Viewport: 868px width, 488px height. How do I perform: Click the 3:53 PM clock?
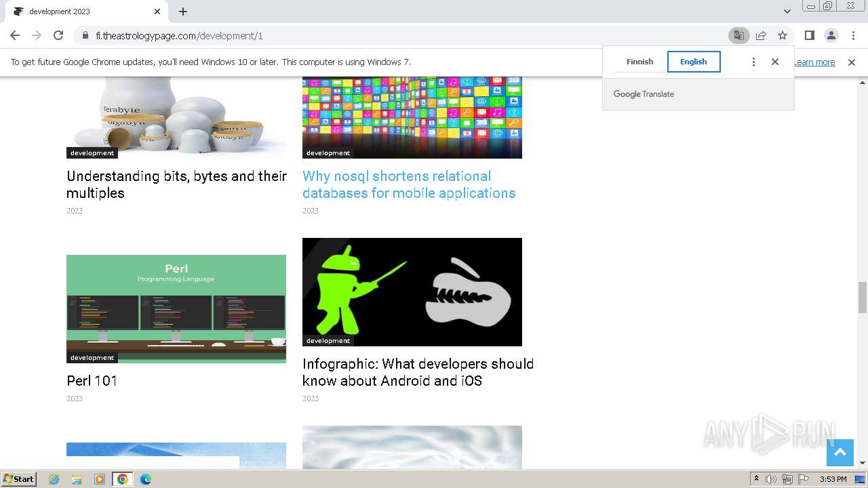[x=833, y=479]
